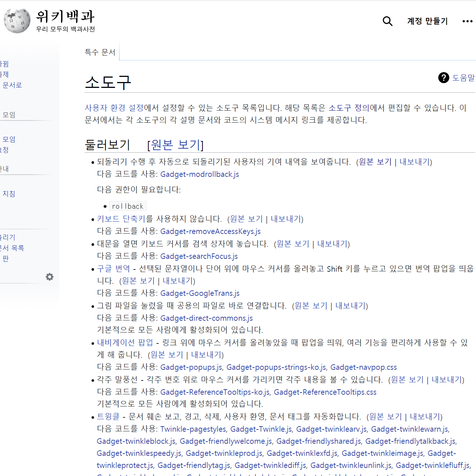This screenshot has width=476, height=476.
Task: Click 원본 보기 for the 구글 번역 gadget
Action: (x=138, y=281)
